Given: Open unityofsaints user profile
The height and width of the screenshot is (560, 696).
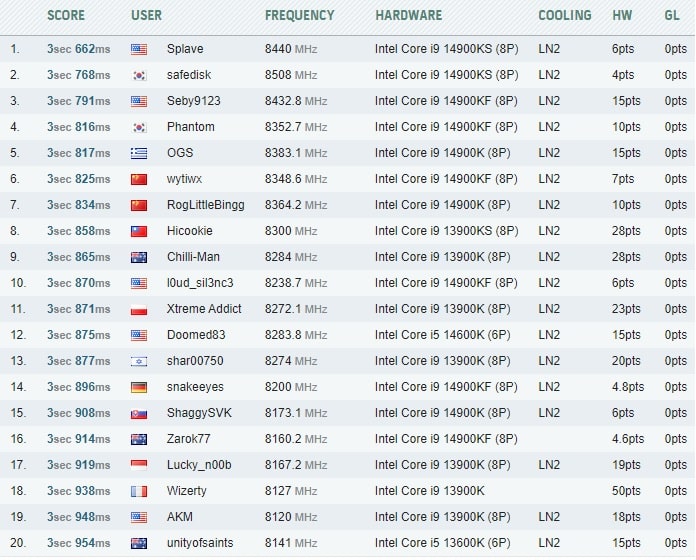Looking at the screenshot, I should tap(200, 543).
